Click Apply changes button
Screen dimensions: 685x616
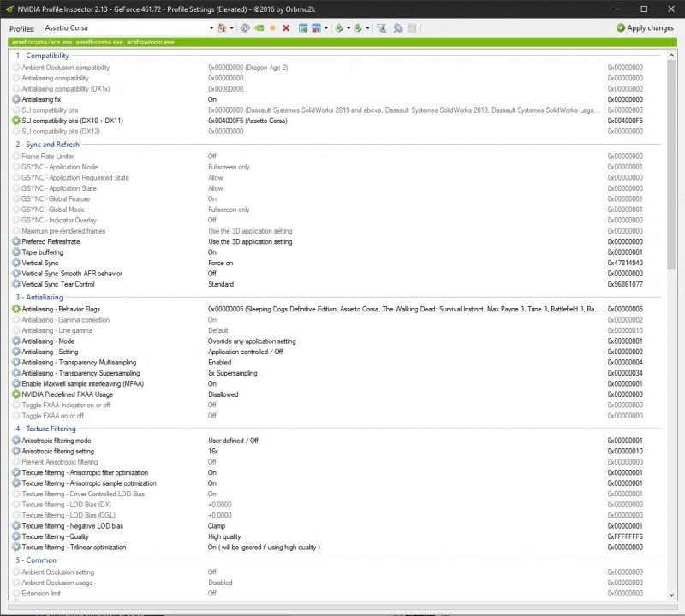pyautogui.click(x=645, y=28)
